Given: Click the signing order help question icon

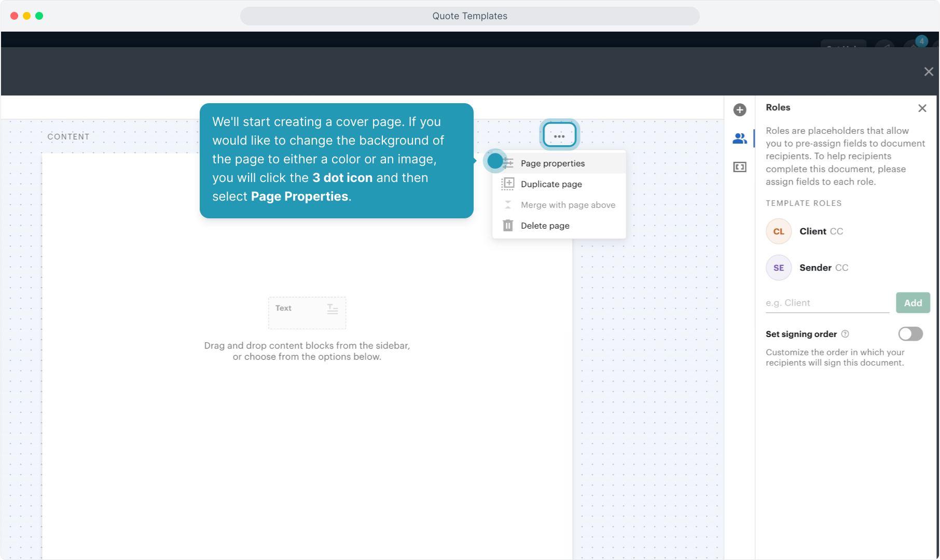Looking at the screenshot, I should pyautogui.click(x=845, y=334).
